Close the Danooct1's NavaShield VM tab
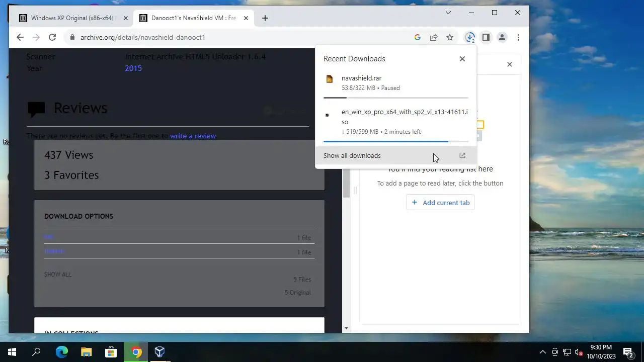This screenshot has width=644, height=362. click(246, 18)
